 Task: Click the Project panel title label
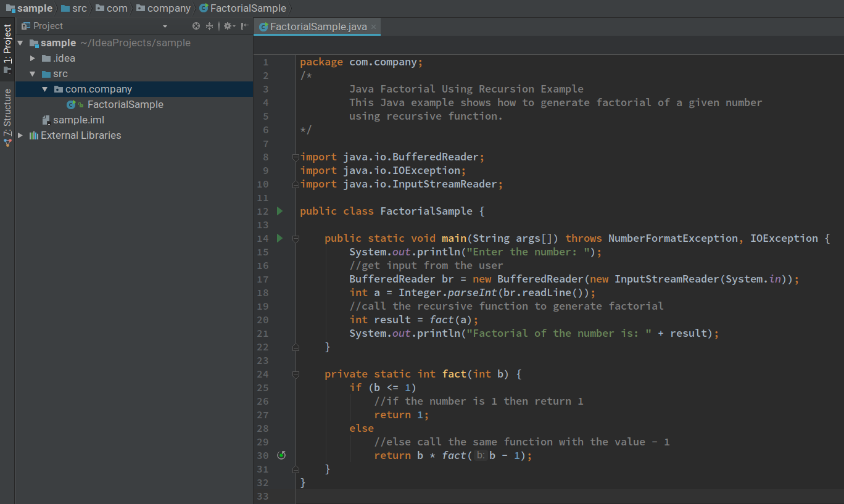[48, 26]
